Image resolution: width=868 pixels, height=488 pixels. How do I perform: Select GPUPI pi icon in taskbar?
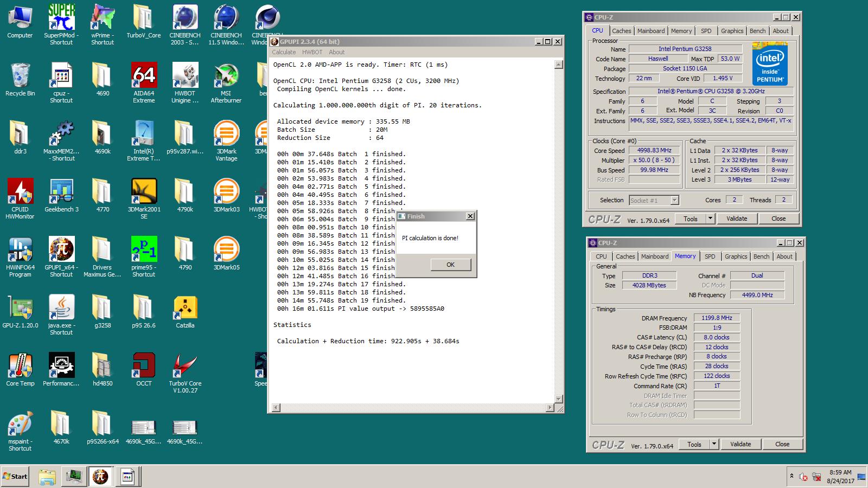coord(100,477)
